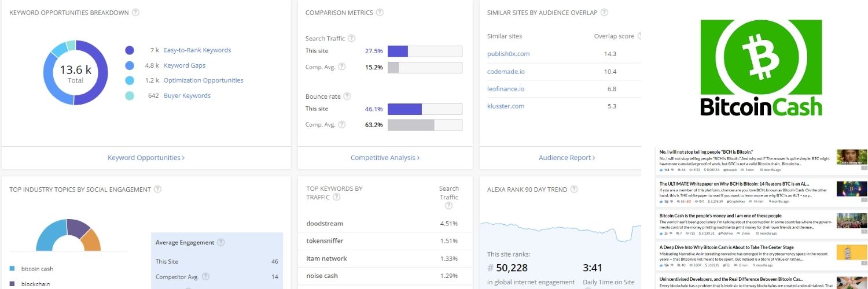This screenshot has width=868, height=289.
Task: Open Keyword Gaps link
Action: tap(185, 65)
